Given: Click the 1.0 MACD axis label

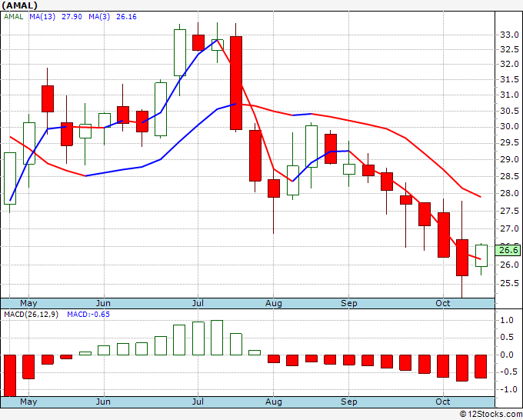Looking at the screenshot, I should click(507, 321).
